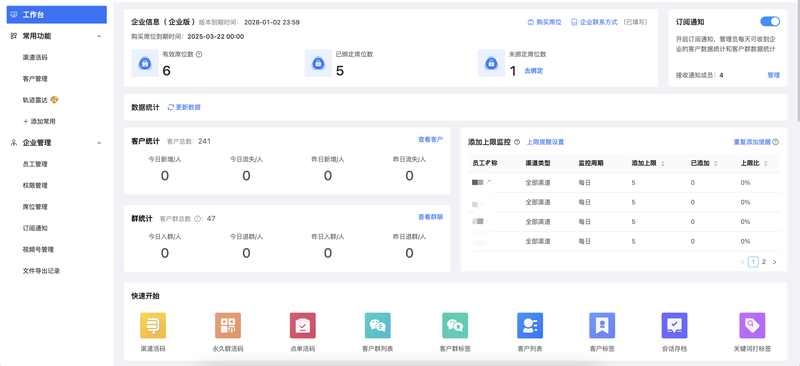The height and width of the screenshot is (366, 800).
Task: Click 查看群聊 link
Action: [x=431, y=217]
